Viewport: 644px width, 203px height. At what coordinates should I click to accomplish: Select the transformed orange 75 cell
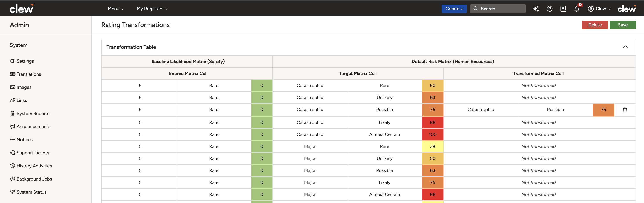pos(603,110)
